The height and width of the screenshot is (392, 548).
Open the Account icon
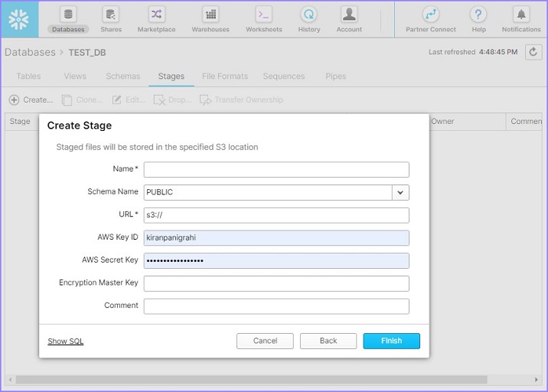click(x=349, y=15)
